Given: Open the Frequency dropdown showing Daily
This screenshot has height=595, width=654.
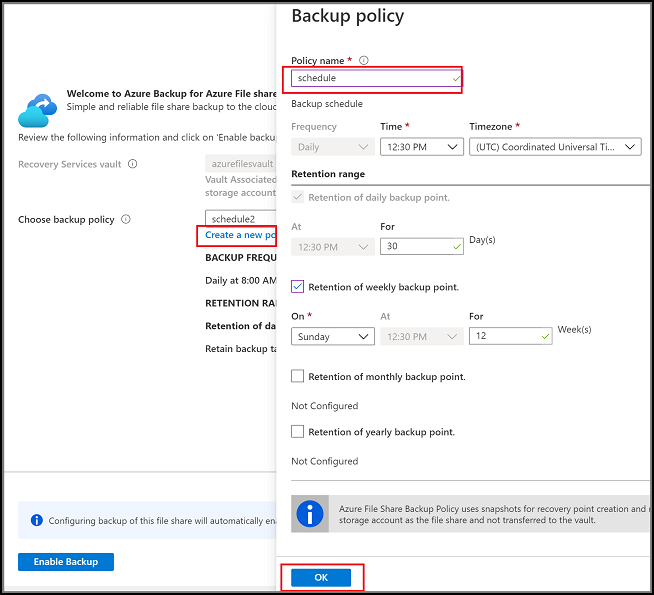Looking at the screenshot, I should [x=333, y=147].
